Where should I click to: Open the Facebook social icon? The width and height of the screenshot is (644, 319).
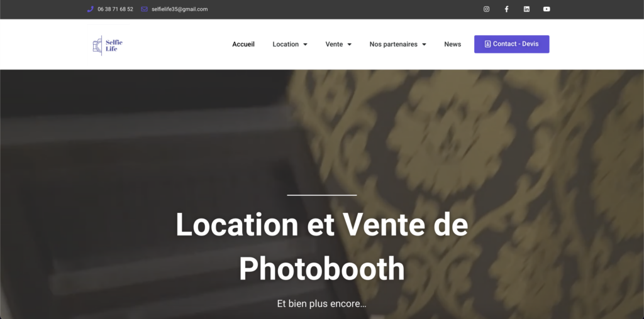(506, 9)
